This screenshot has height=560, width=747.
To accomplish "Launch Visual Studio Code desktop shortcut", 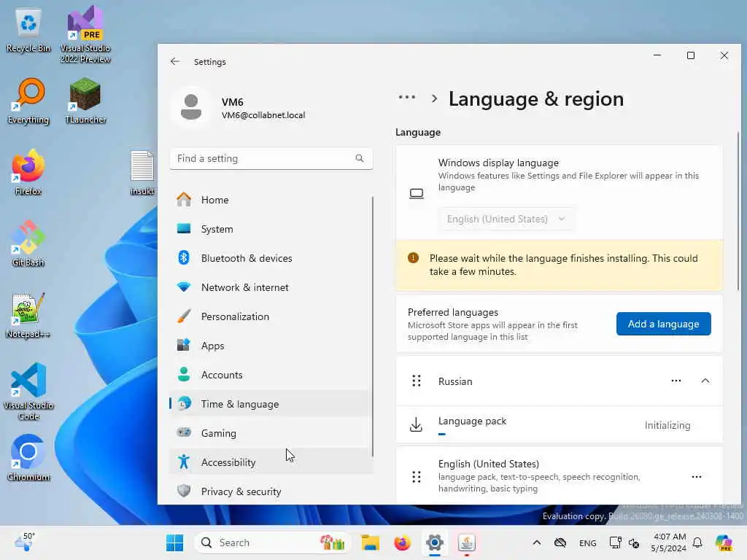I will click(x=28, y=392).
